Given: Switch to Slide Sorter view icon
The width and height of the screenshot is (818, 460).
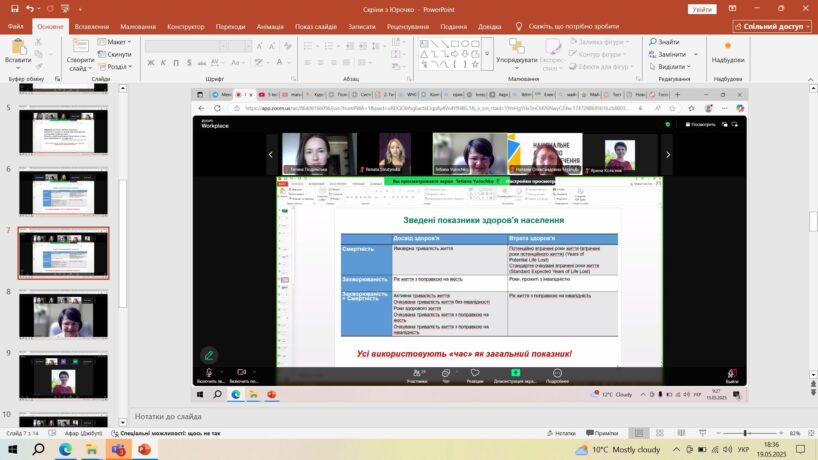Looking at the screenshot, I should click(x=662, y=433).
